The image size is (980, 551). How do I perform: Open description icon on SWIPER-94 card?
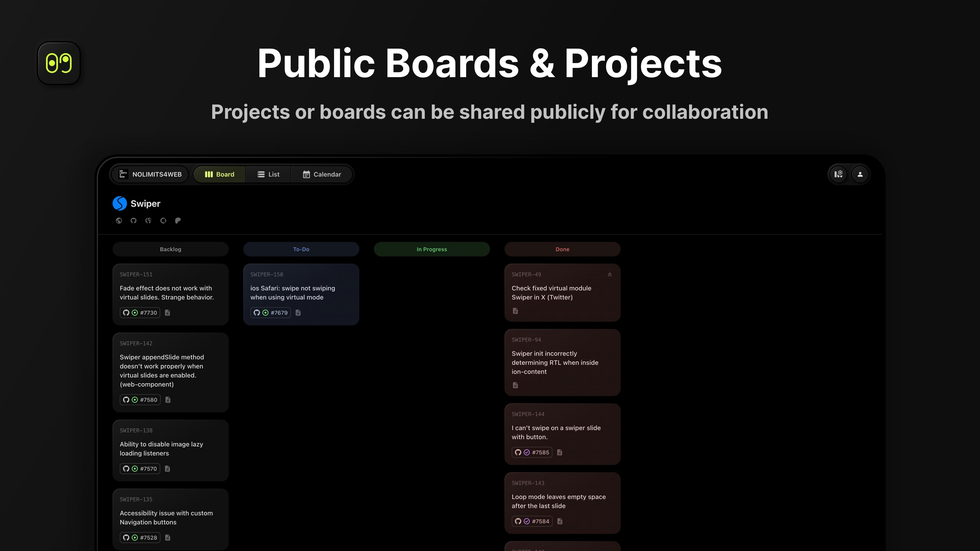(x=515, y=385)
